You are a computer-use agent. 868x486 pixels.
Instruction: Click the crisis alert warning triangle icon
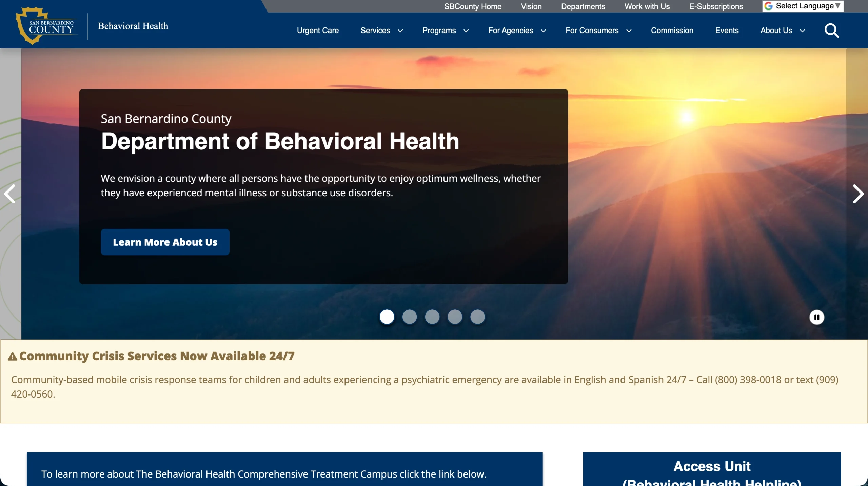(x=13, y=357)
